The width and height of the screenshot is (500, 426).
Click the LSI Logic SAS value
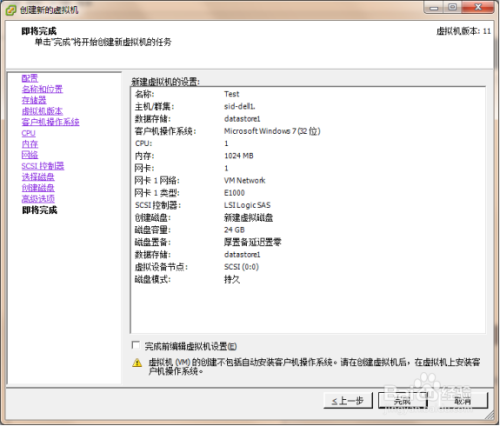pos(247,205)
